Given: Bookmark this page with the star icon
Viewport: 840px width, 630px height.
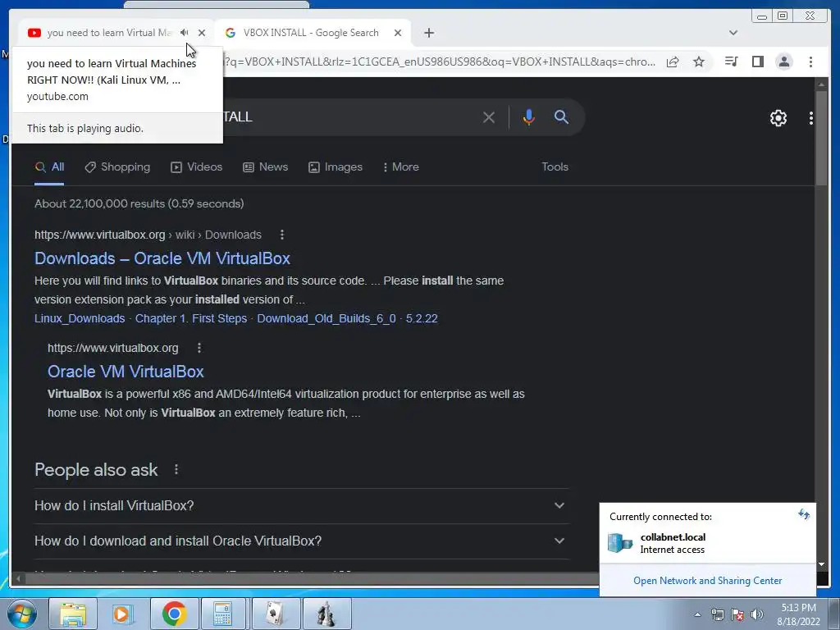Looking at the screenshot, I should click(x=699, y=62).
